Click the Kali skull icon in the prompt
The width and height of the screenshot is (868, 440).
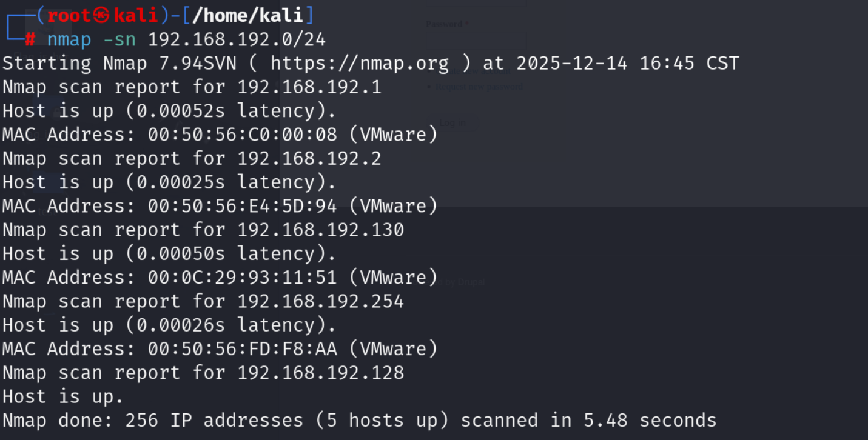[103, 15]
